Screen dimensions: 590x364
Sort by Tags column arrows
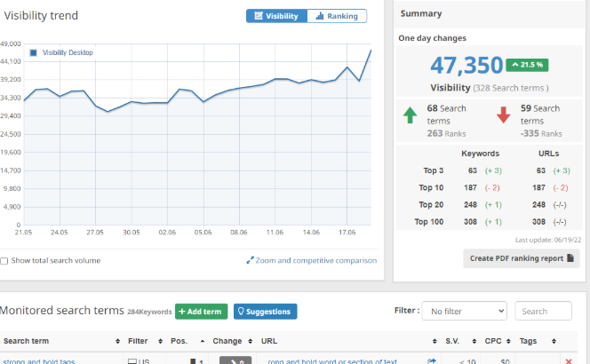[x=554, y=341]
